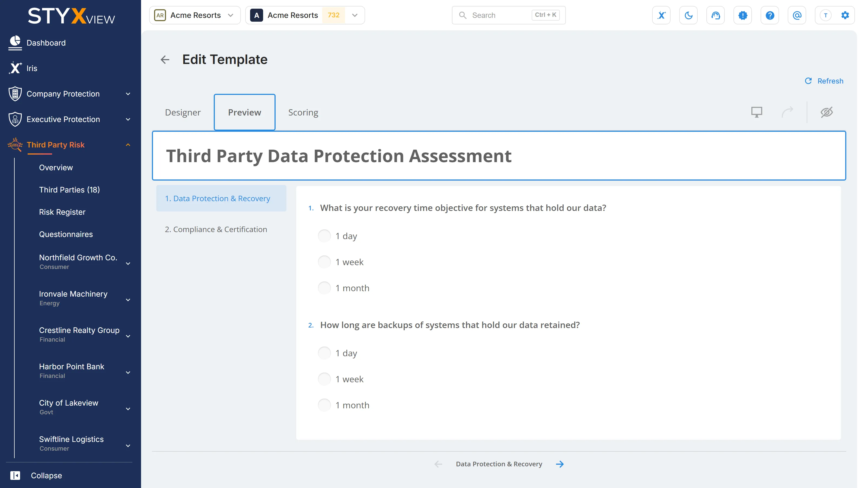Viewport: 868px width, 488px height.
Task: Click the @ mentions icon
Action: [x=797, y=15]
